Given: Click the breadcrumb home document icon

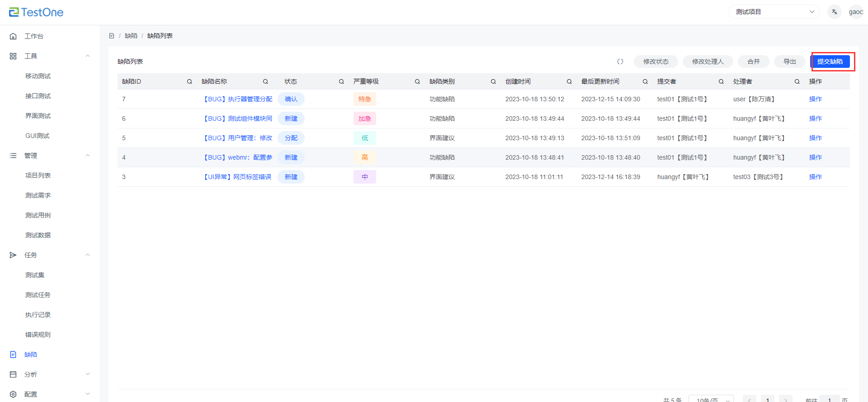Looking at the screenshot, I should coord(112,36).
